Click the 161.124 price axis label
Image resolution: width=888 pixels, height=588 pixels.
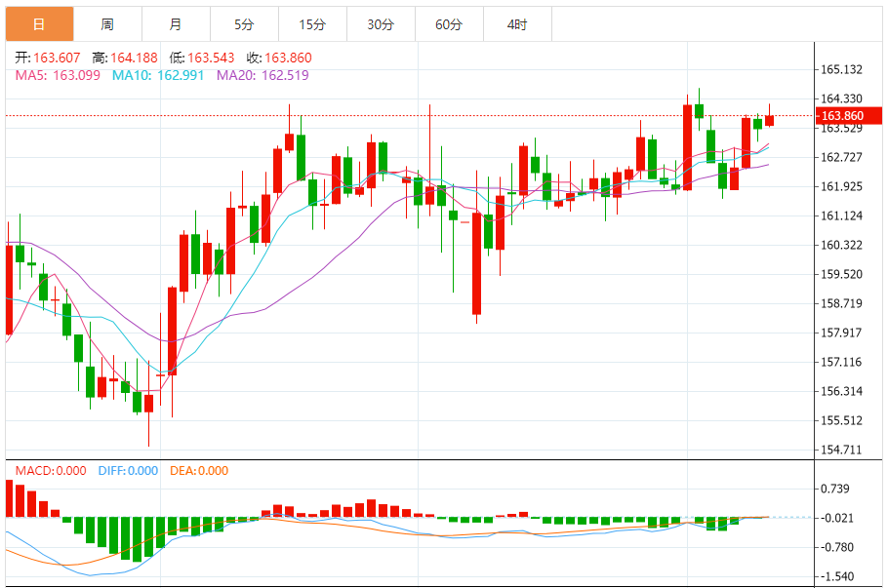[841, 216]
